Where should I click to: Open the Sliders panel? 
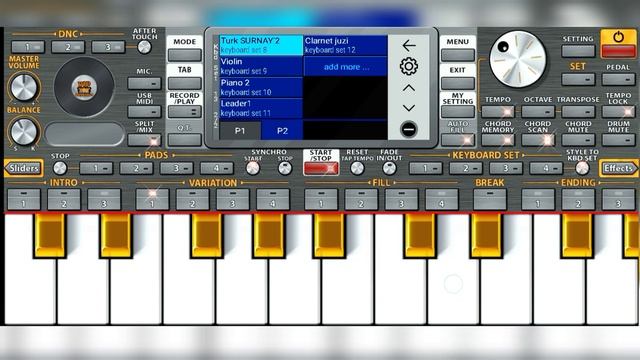(x=24, y=168)
